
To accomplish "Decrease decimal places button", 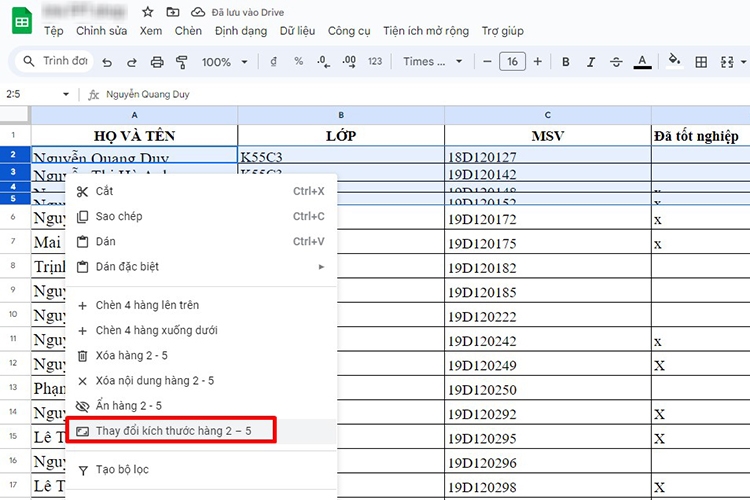I will (323, 61).
